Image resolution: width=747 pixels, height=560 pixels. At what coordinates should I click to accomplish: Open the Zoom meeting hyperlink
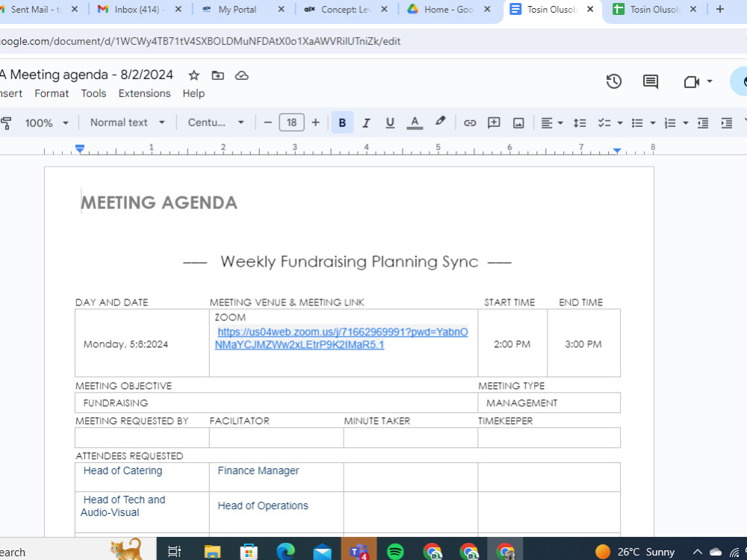coord(341,338)
